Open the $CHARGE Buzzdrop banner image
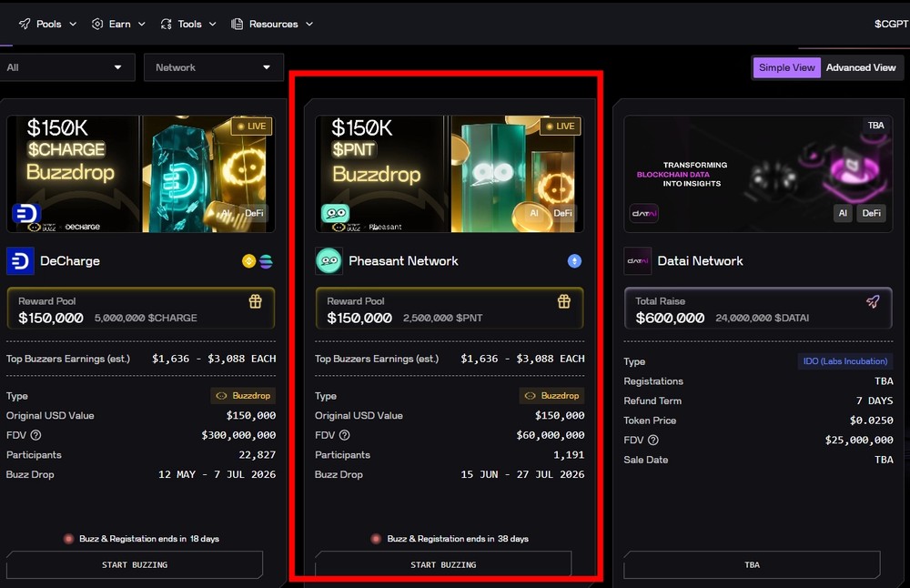 [x=140, y=174]
